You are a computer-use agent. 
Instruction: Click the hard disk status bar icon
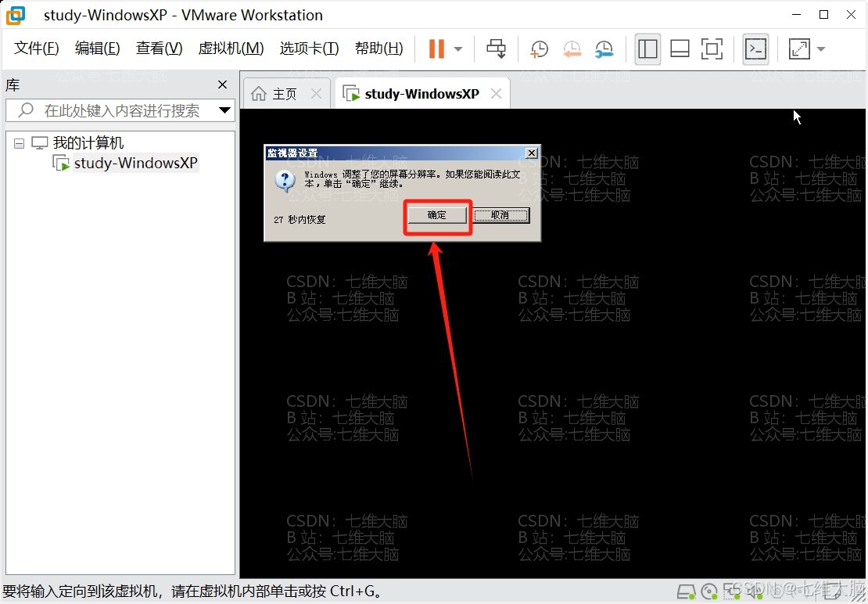(687, 592)
